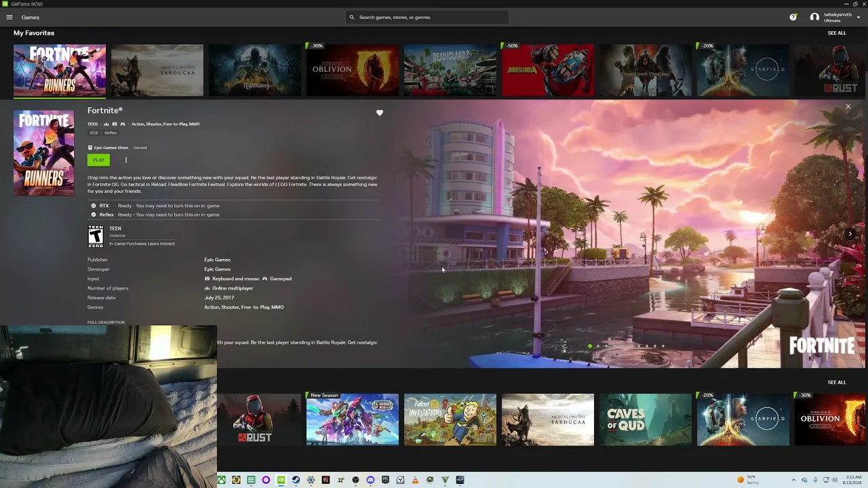Open Oblivion tile in the lower row
The width and height of the screenshot is (868, 488).
coord(831,420)
